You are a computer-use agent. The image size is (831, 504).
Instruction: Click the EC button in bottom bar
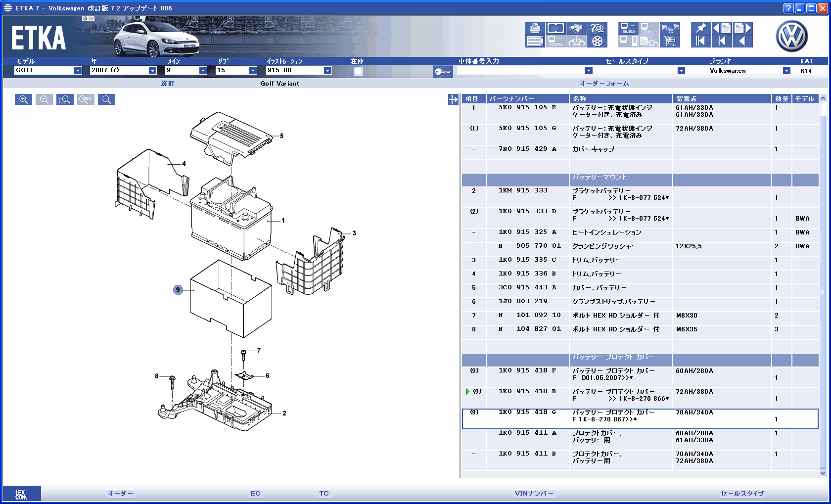[255, 494]
